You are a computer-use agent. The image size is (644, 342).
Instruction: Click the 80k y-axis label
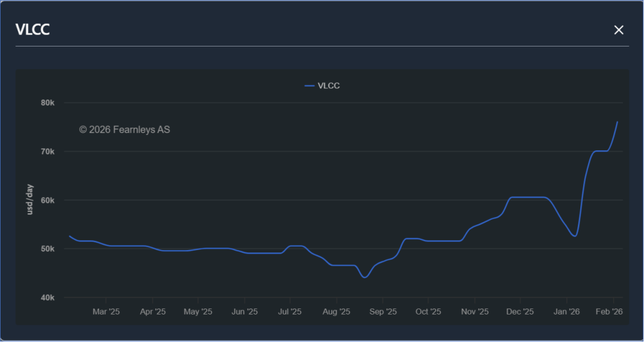[x=48, y=103]
